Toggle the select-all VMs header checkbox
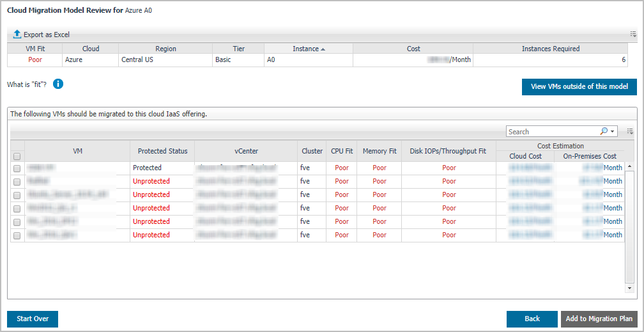This screenshot has height=332, width=644. click(17, 156)
